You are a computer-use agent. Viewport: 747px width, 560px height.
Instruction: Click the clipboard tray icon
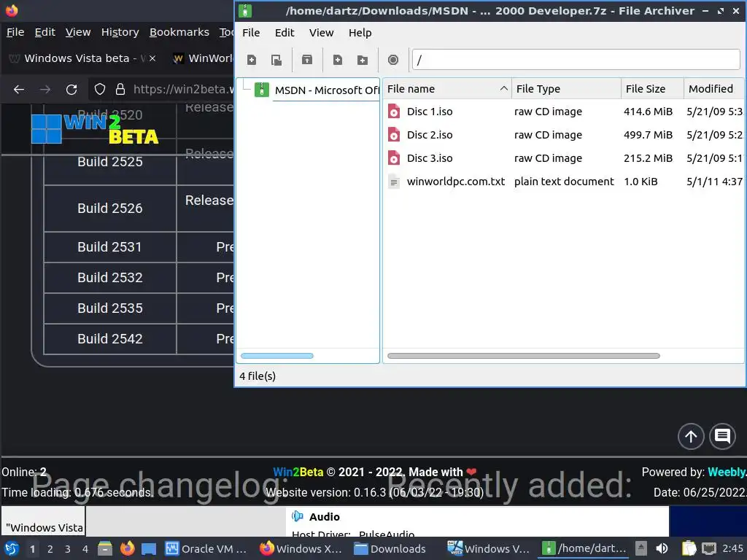coord(689,548)
